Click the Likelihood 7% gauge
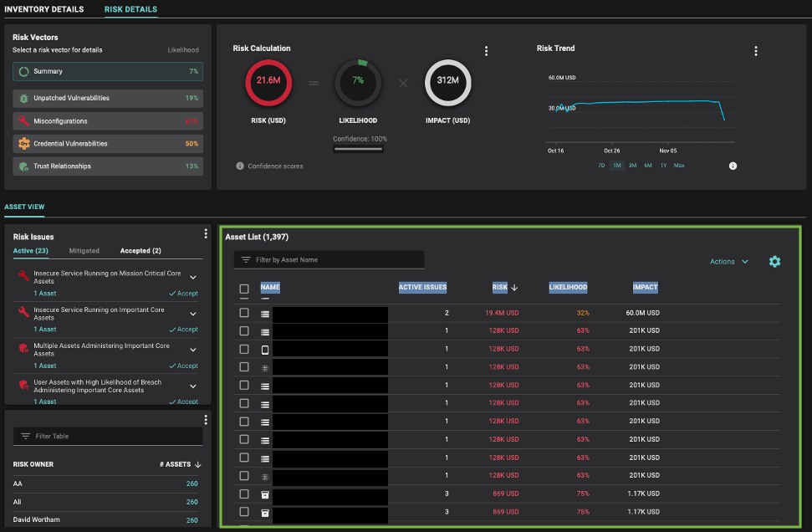The height and width of the screenshot is (532, 812). point(358,83)
